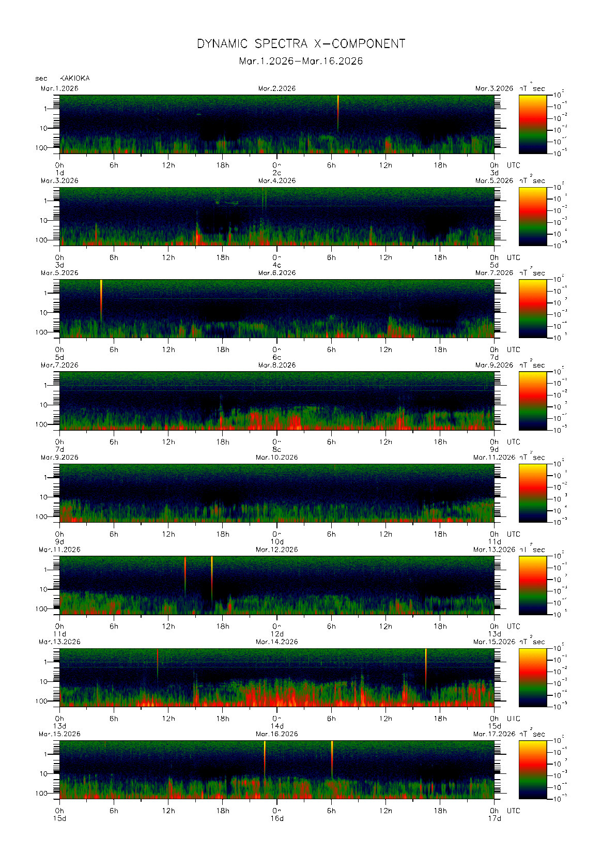
Task: Click the seventh spectrogram with heavy red activity
Action: point(276,677)
